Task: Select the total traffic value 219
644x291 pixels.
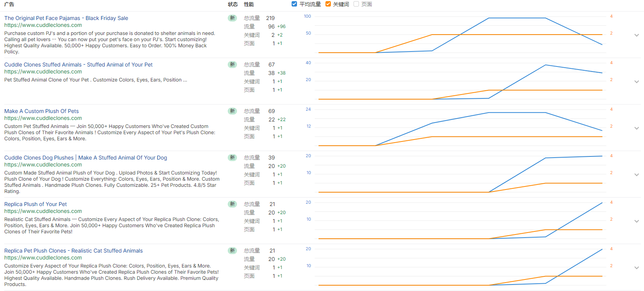Action: 270,18
